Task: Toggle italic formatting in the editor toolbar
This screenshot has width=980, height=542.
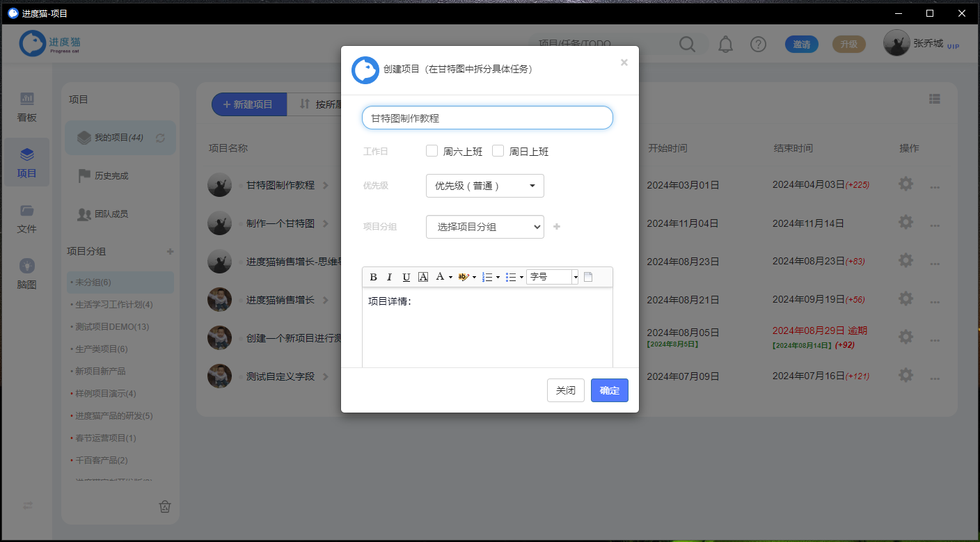Action: click(390, 277)
